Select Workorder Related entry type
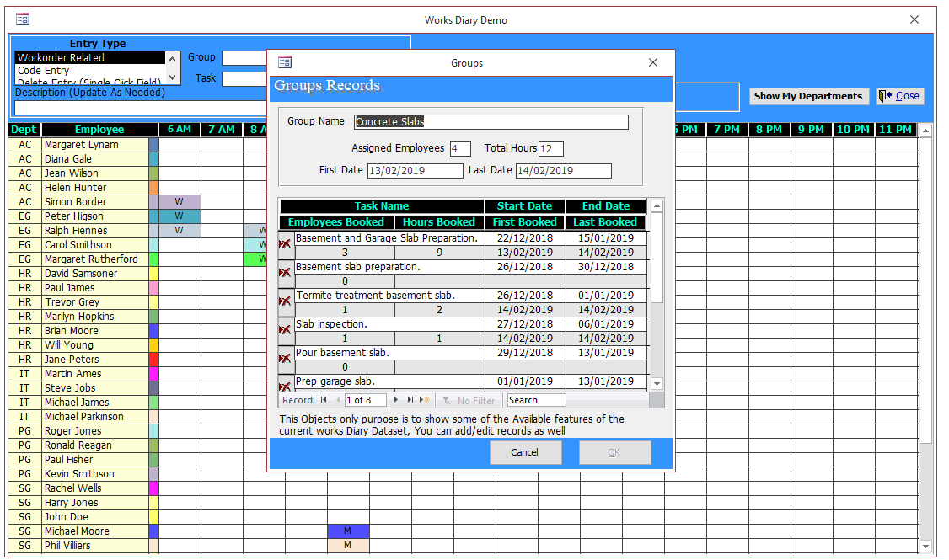Viewport: 949px width, 560px height. (x=89, y=57)
